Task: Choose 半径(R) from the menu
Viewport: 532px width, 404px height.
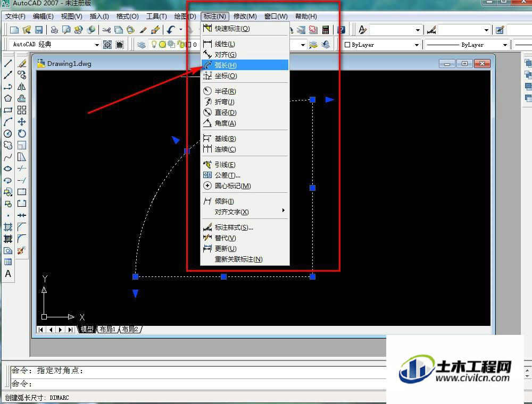Action: 245,91
